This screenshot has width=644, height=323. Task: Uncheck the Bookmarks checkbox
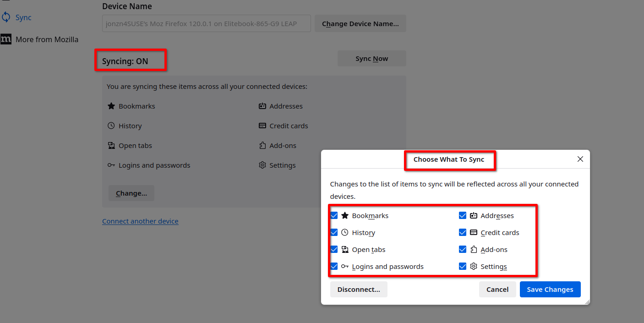(x=334, y=215)
